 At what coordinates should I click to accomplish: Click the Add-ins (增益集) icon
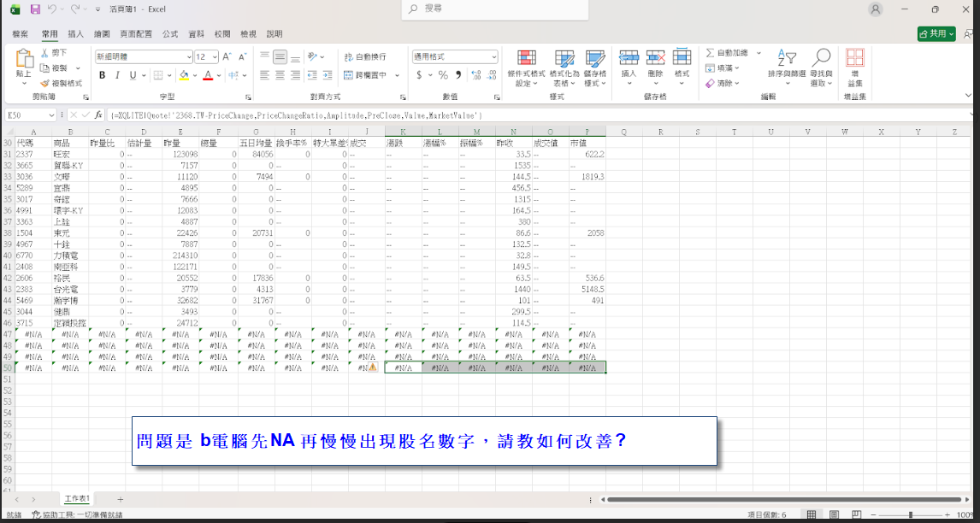[x=854, y=67]
